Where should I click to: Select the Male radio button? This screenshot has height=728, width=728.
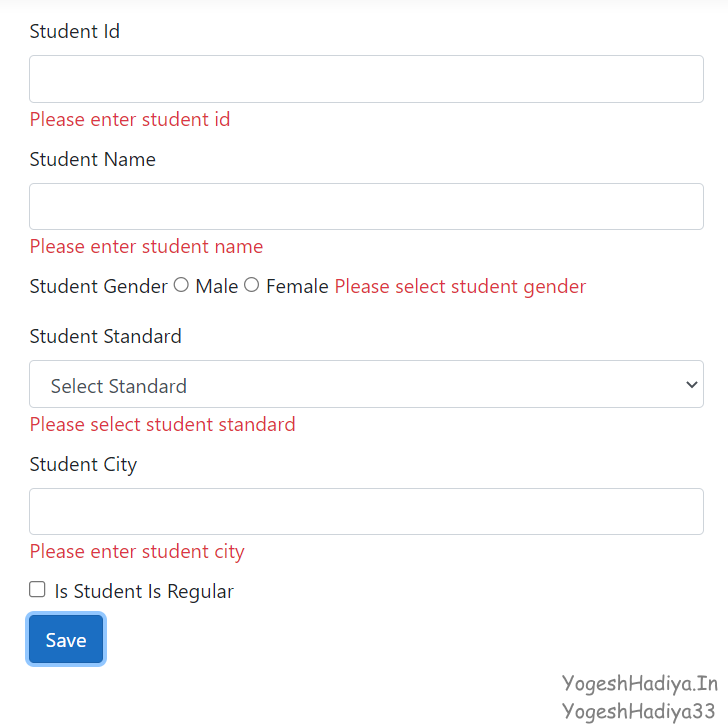click(181, 285)
